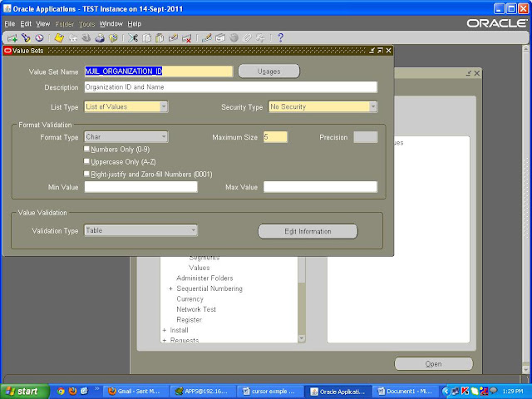Viewport: 532px width, 399px height.
Task: Expand hidden quick launch icons chevron
Action: (96, 389)
